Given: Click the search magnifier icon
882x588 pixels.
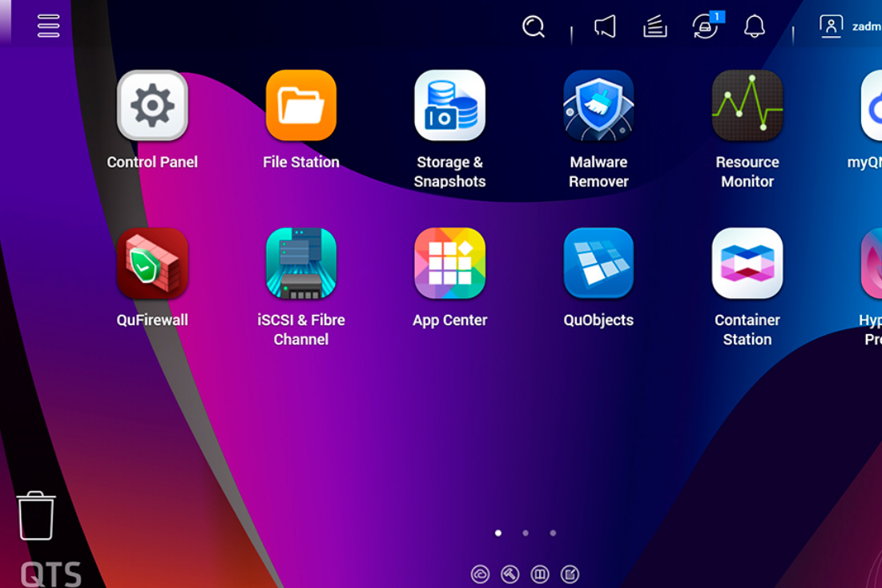Looking at the screenshot, I should coord(534,26).
